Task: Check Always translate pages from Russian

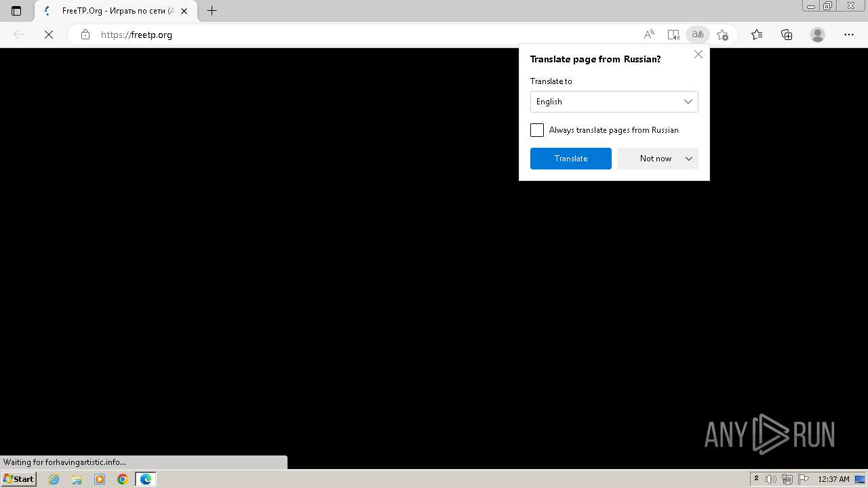Action: pyautogui.click(x=537, y=130)
